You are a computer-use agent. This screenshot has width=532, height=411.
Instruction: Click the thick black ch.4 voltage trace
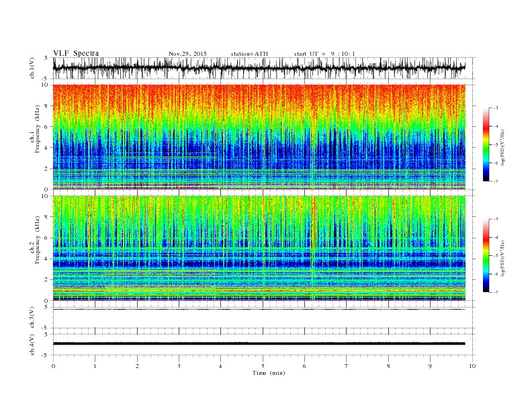point(259,344)
